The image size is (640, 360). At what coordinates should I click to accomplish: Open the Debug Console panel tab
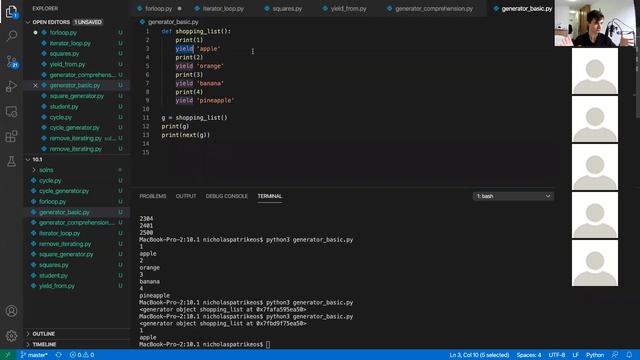tap(227, 196)
